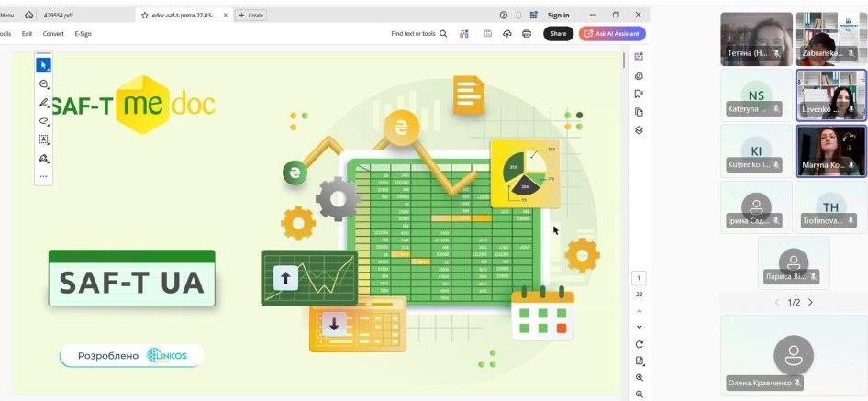Open the E-Sign menu

83,34
